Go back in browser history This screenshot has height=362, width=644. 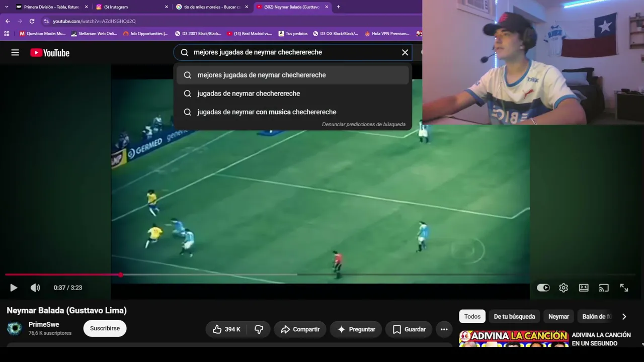[x=8, y=21]
